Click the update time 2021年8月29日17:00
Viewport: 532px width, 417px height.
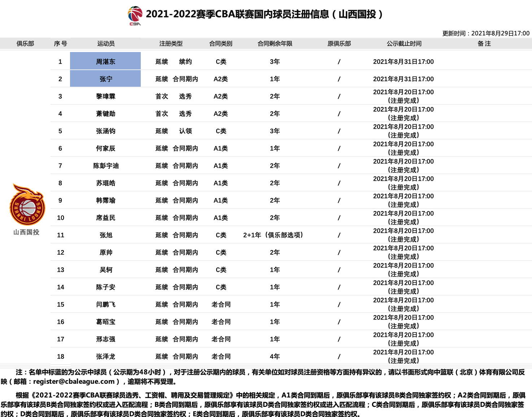click(500, 33)
